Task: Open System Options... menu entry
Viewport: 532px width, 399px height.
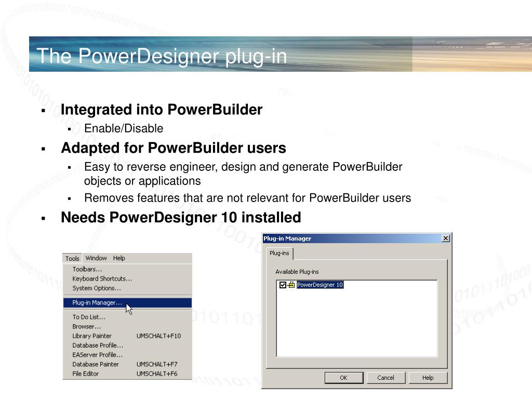Action: (x=128, y=288)
